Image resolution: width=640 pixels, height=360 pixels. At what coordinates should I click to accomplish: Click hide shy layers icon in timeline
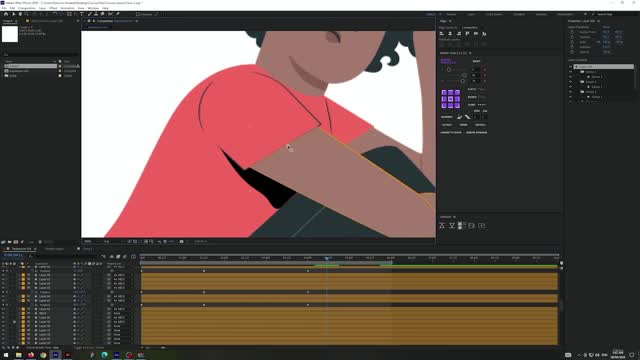(x=111, y=257)
